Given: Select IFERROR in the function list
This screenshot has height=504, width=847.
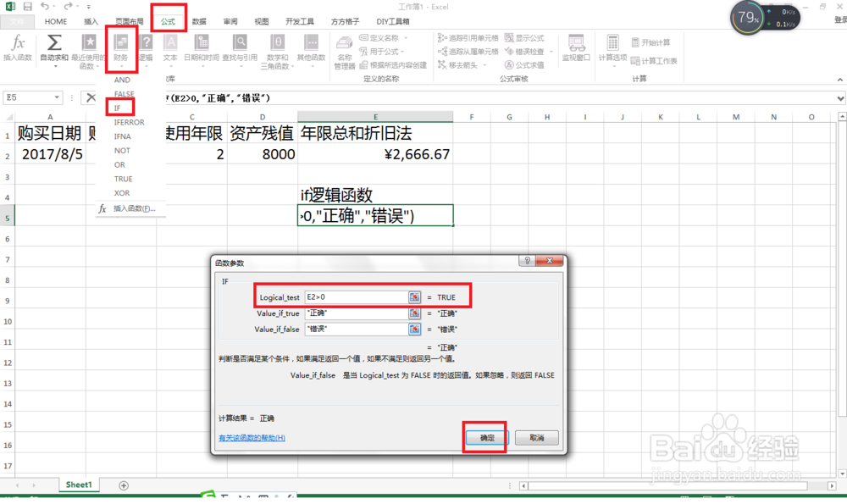Looking at the screenshot, I should click(x=130, y=123).
